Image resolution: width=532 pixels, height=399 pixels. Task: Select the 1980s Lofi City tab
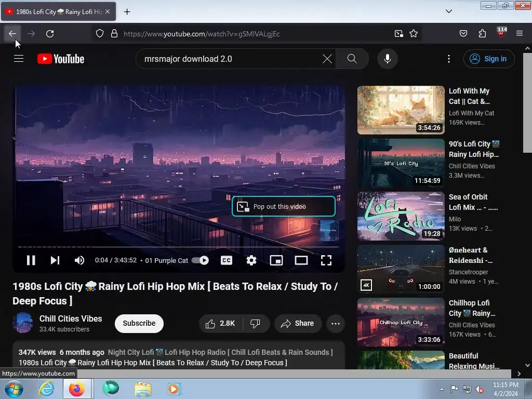58,11
